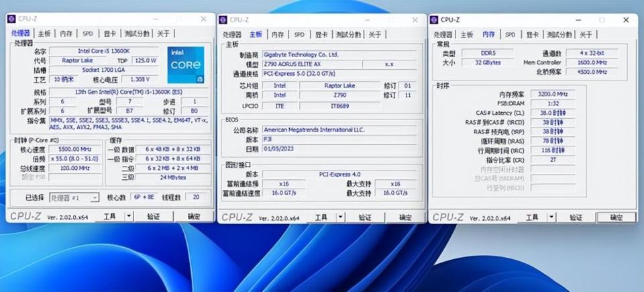
Task: Expand the 工具 dropdown arrow in left window
Action: coord(129,216)
